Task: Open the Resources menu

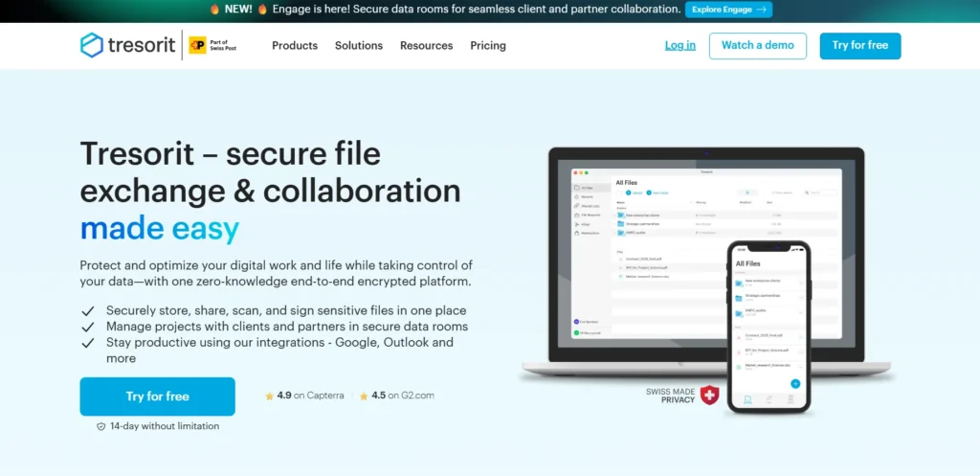Action: (426, 46)
